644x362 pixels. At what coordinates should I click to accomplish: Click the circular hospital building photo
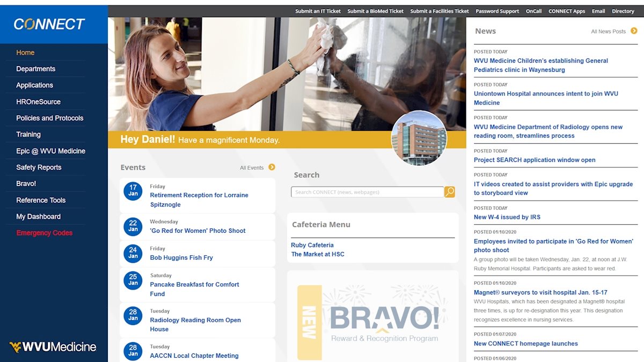(419, 138)
